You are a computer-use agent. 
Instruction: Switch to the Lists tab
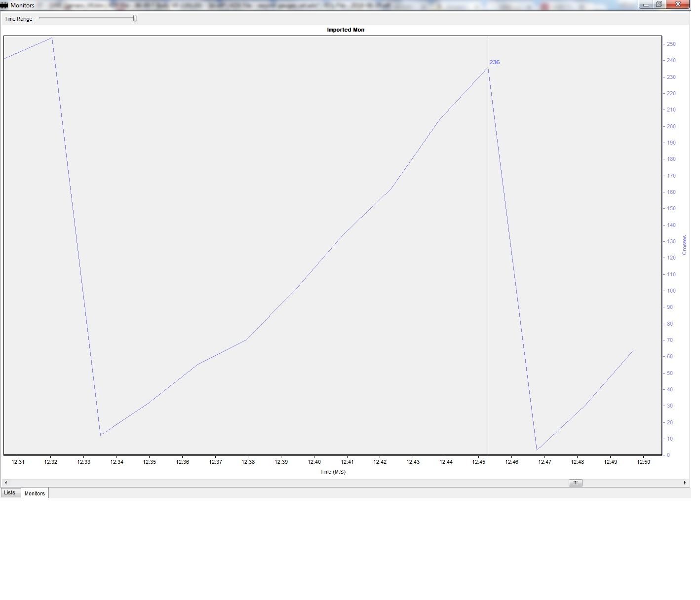[10, 492]
